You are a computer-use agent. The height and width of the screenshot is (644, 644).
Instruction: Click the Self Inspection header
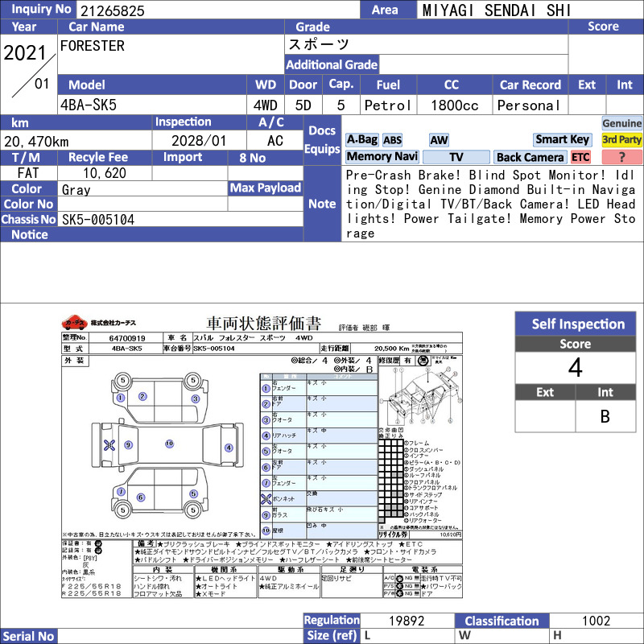(576, 324)
